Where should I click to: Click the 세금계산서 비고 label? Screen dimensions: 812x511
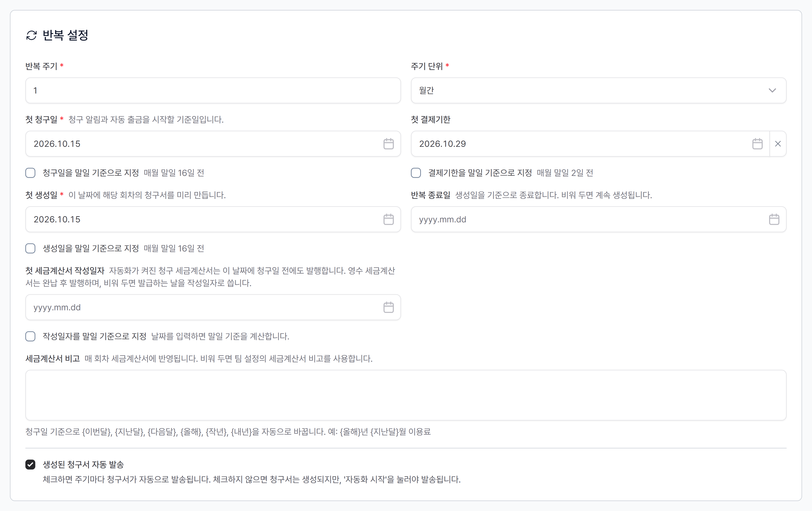point(53,358)
